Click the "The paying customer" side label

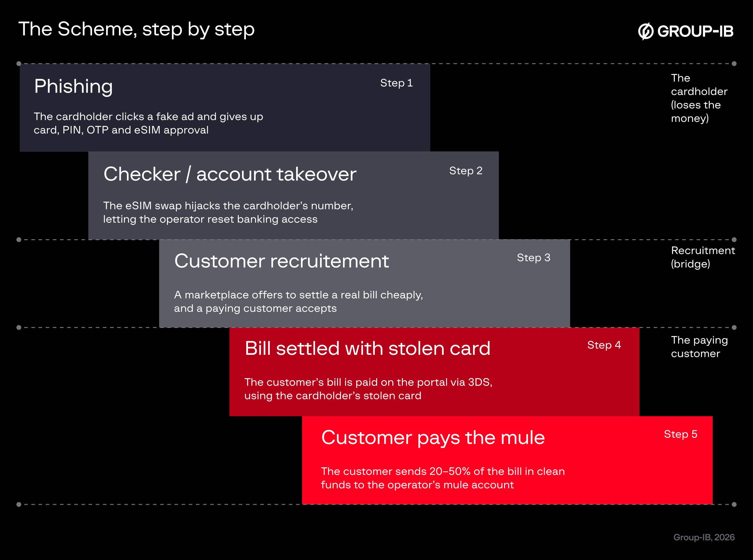coord(700,347)
